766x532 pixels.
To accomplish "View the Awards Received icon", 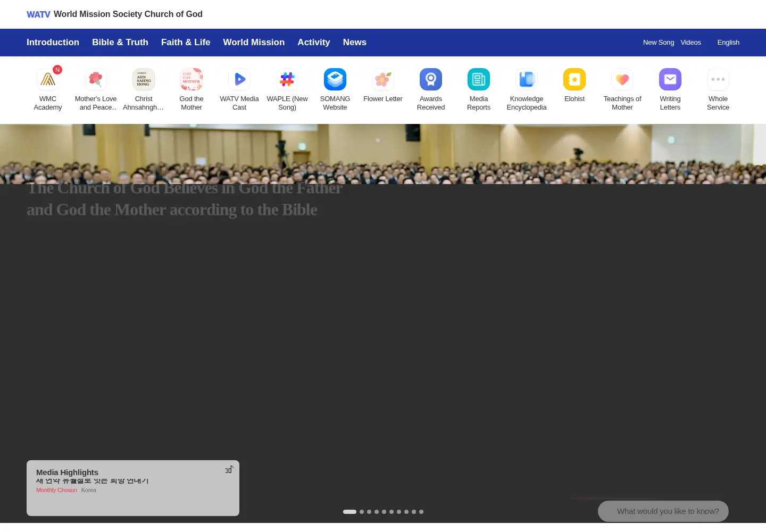I will (431, 79).
